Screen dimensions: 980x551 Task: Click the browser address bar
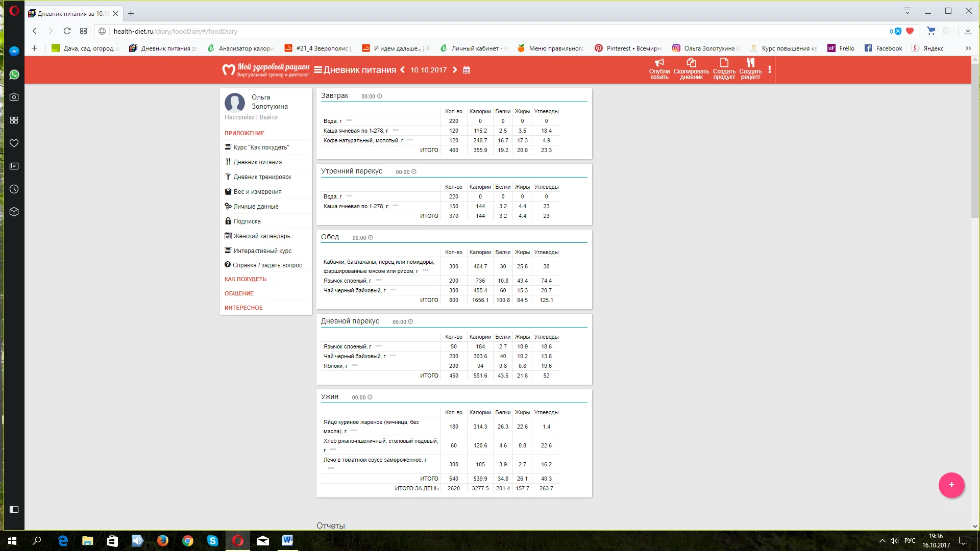tap(459, 31)
